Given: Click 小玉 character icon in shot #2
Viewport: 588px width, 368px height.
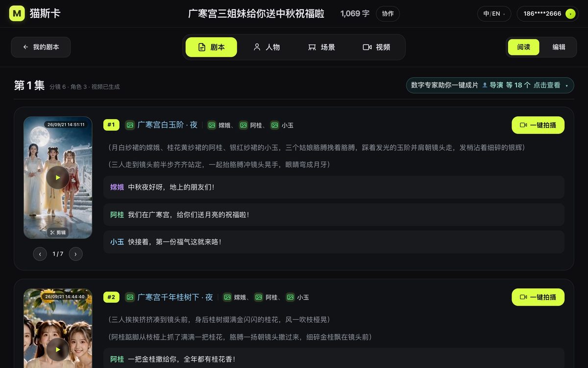Looking at the screenshot, I should [290, 297].
